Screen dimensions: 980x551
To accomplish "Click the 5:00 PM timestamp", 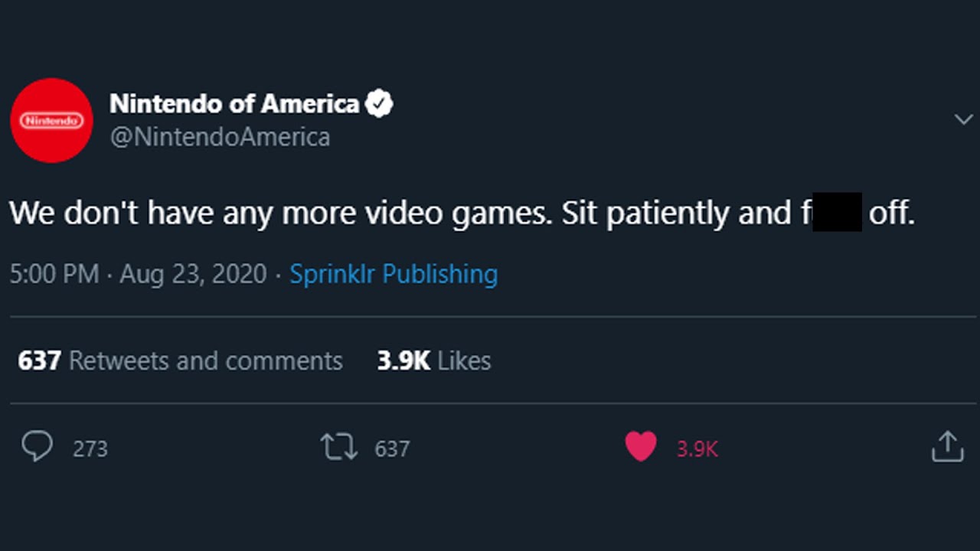I will 54,274.
